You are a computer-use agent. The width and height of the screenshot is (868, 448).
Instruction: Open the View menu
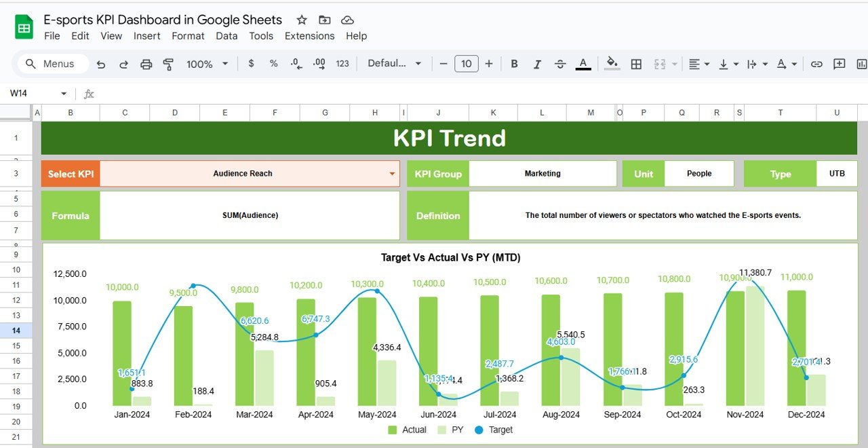click(x=111, y=36)
